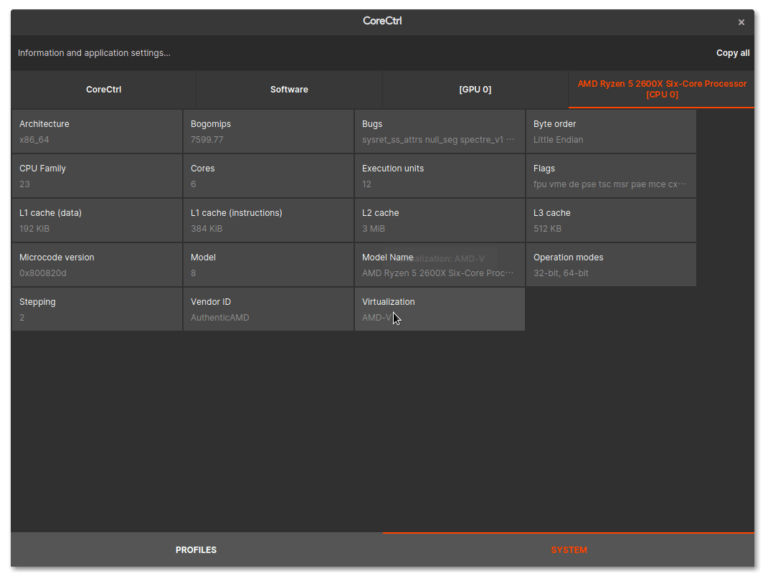The width and height of the screenshot is (768, 581).
Task: Click the Microcode version tile
Action: (97, 265)
